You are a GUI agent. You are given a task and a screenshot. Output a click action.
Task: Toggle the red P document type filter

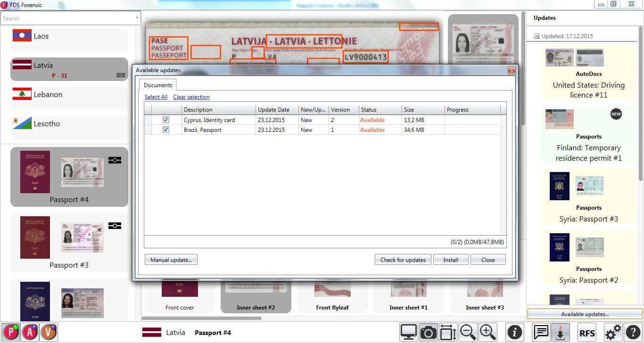click(10, 333)
